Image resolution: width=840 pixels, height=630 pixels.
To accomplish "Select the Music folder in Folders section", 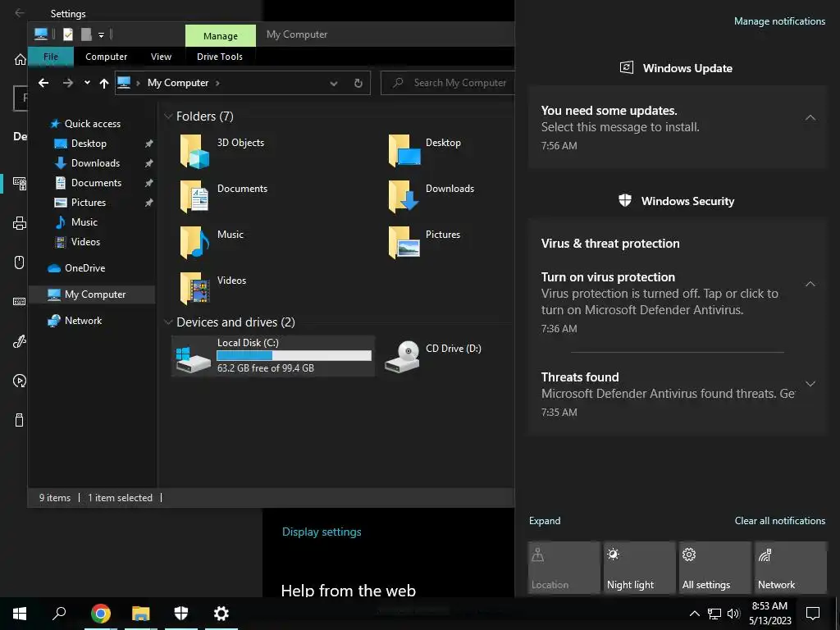I will (212, 243).
